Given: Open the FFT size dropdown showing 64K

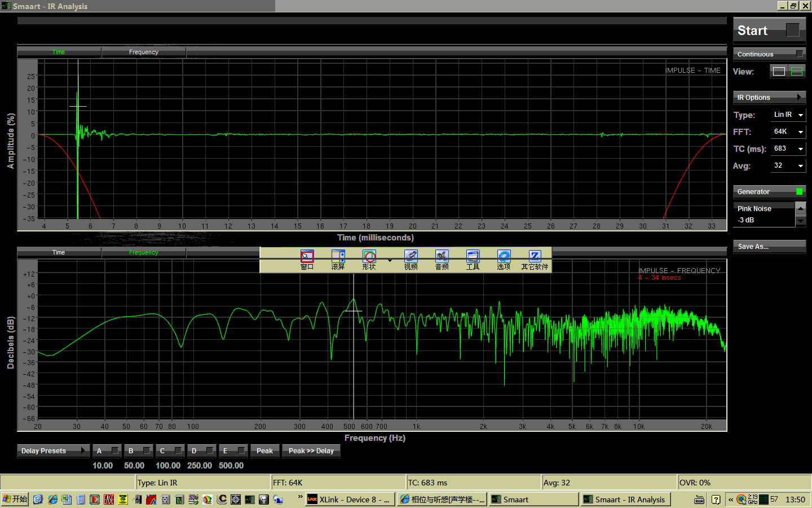Looking at the screenshot, I should tap(788, 132).
